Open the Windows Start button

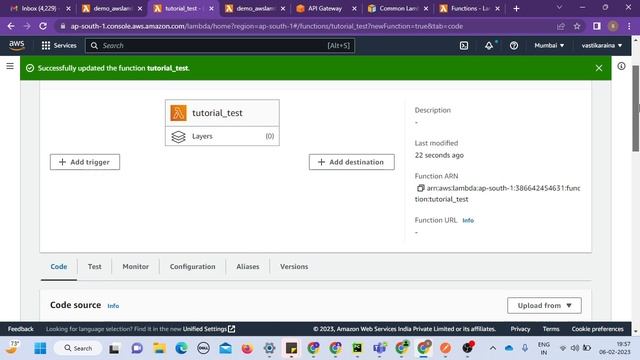[x=40, y=348]
